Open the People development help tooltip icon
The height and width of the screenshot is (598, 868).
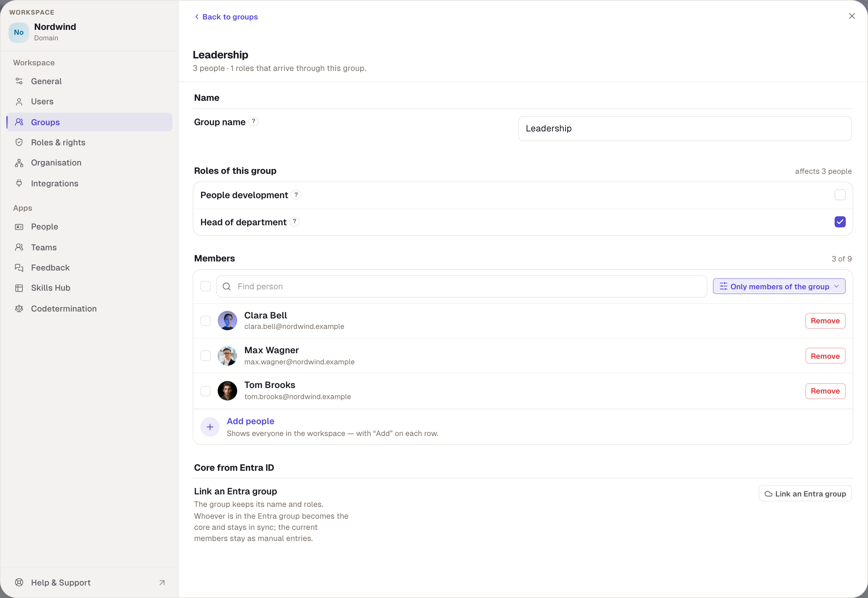(296, 195)
